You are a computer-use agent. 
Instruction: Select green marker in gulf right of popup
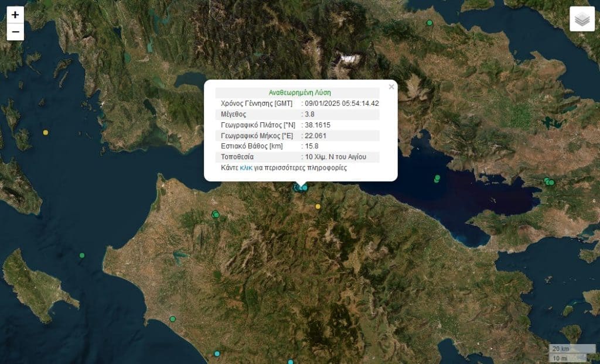click(x=437, y=178)
